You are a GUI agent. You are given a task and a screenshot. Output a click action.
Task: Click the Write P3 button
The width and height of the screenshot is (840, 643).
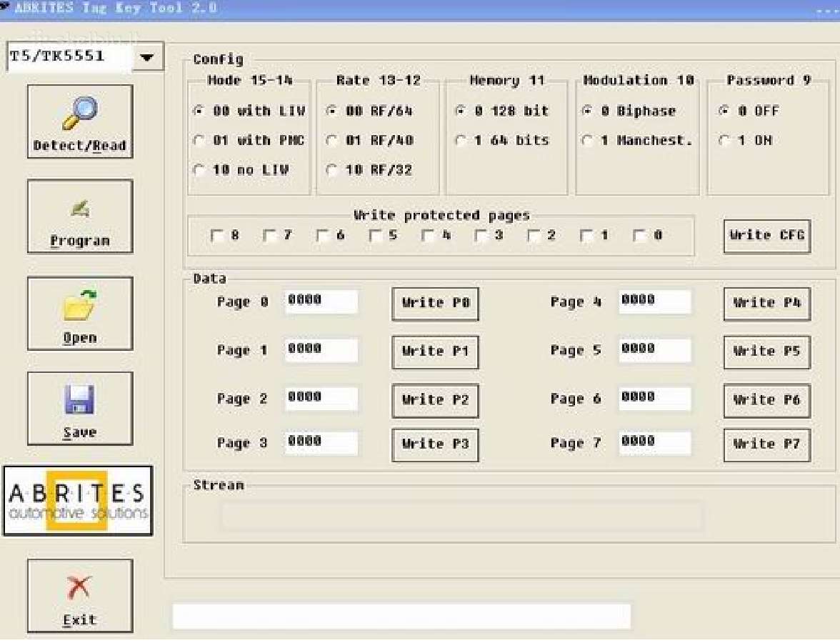(435, 444)
